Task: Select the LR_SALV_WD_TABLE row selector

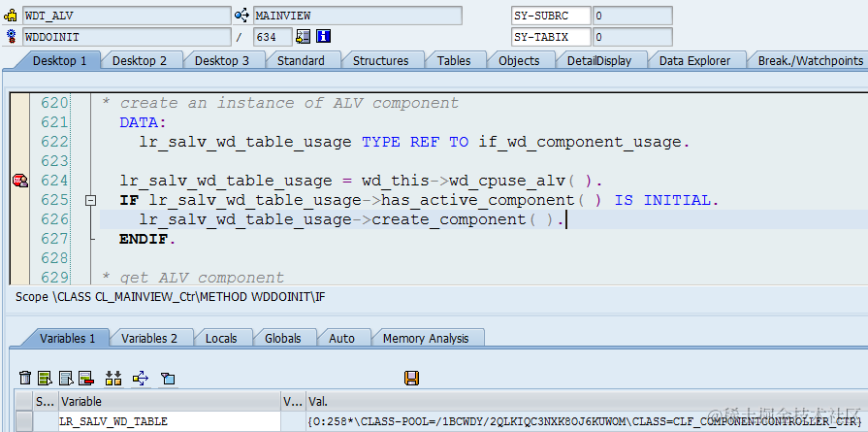Action: click(x=24, y=421)
